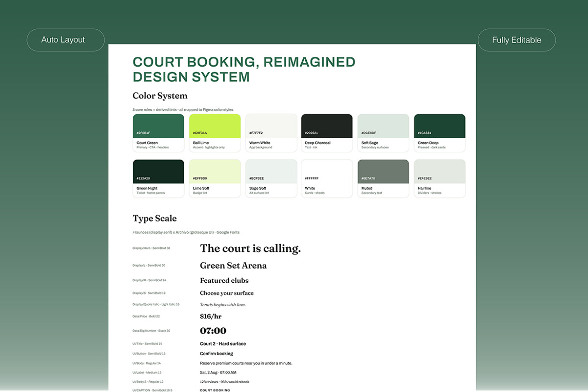588x392 pixels.
Task: Click the '07:00' big number sample
Action: tap(213, 331)
